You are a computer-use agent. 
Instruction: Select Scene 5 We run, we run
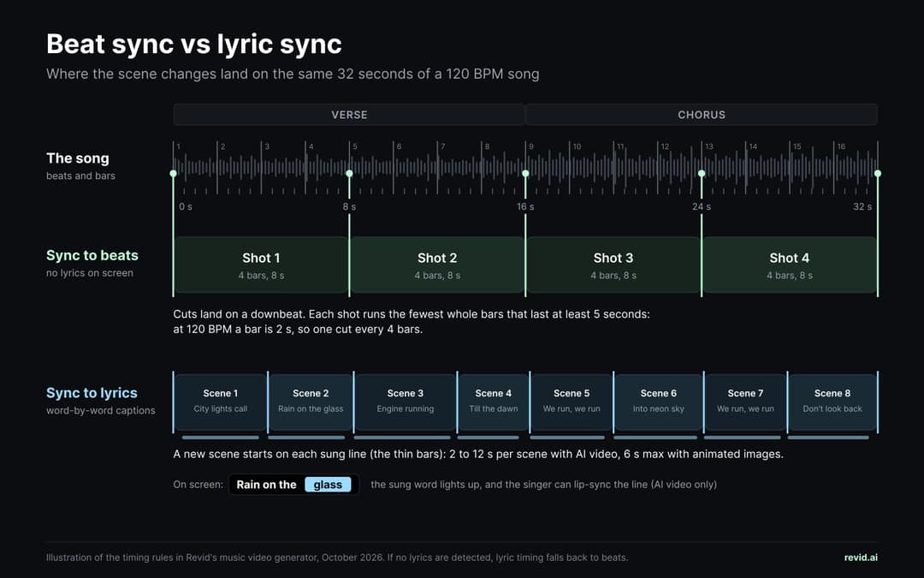point(572,402)
